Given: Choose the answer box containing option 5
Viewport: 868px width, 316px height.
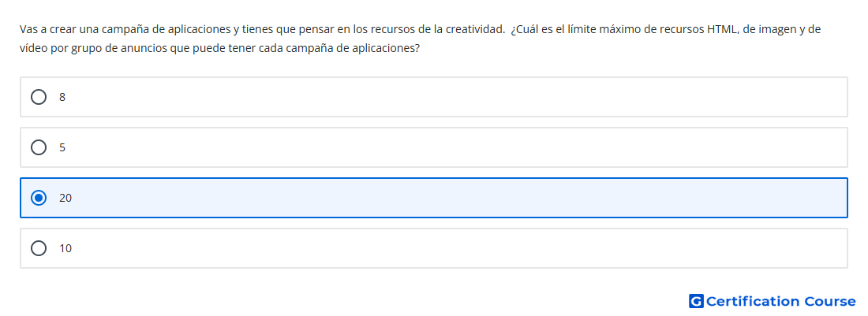Looking at the screenshot, I should [x=434, y=147].
